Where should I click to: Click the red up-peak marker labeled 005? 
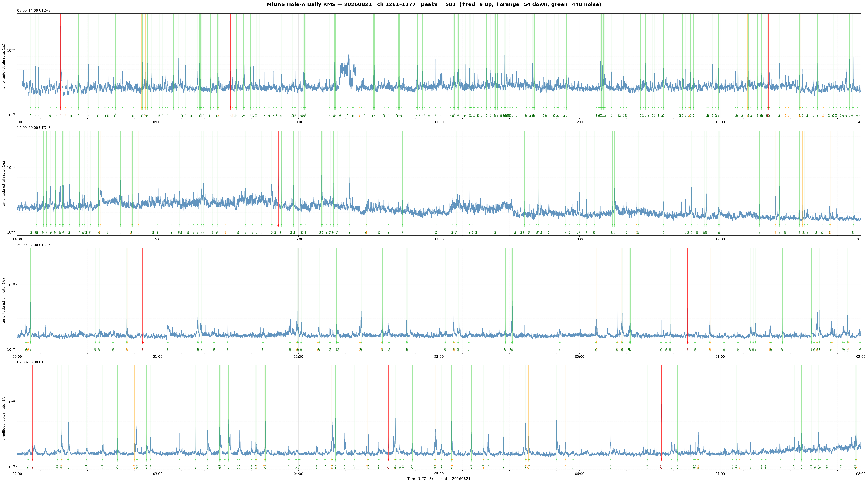pos(61,108)
